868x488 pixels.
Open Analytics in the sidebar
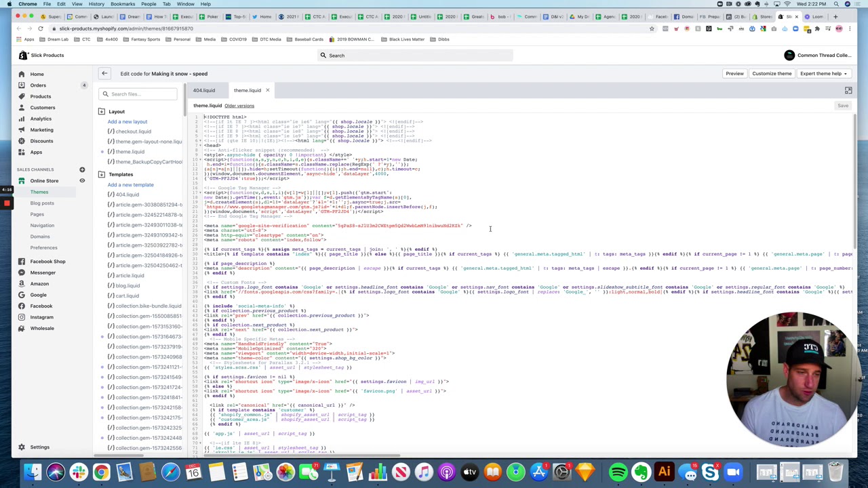[x=41, y=119]
